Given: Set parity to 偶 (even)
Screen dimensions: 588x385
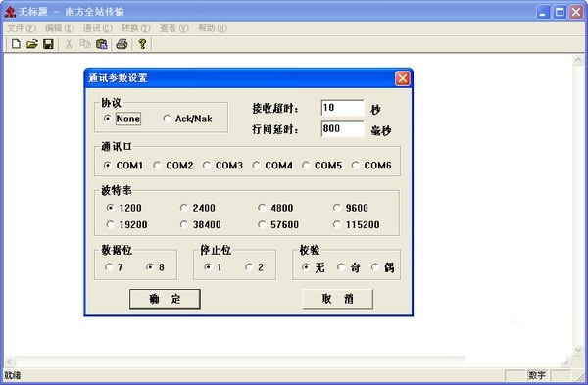Looking at the screenshot, I should [383, 267].
